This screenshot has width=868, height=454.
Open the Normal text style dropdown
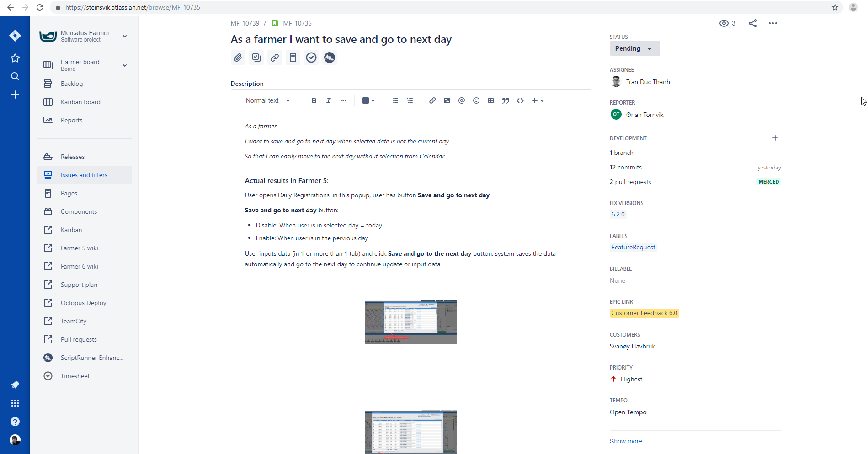[268, 100]
